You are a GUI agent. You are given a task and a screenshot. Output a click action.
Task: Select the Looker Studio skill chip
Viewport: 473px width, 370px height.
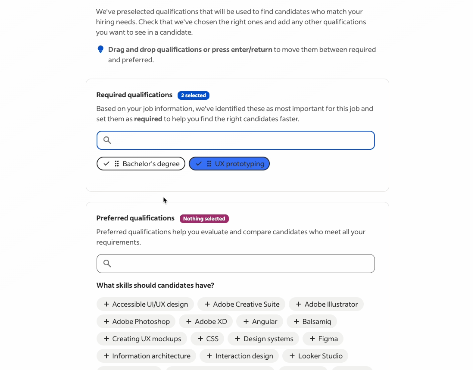click(315, 356)
